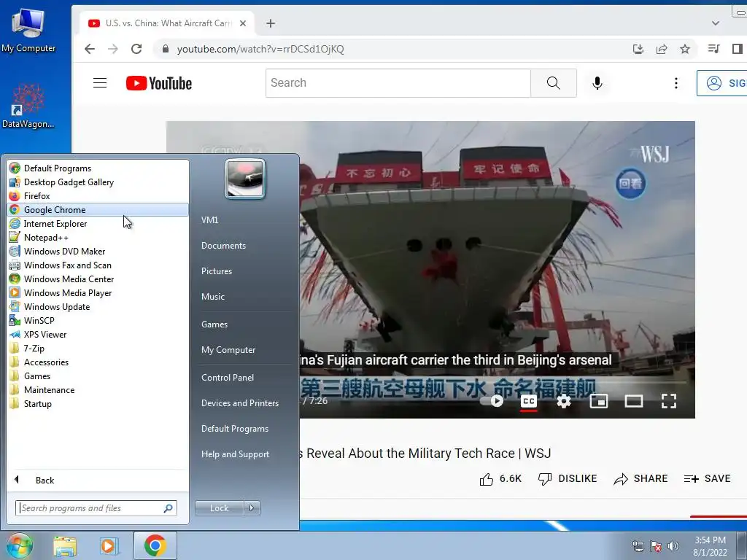Share this page from the address bar

pyautogui.click(x=661, y=49)
